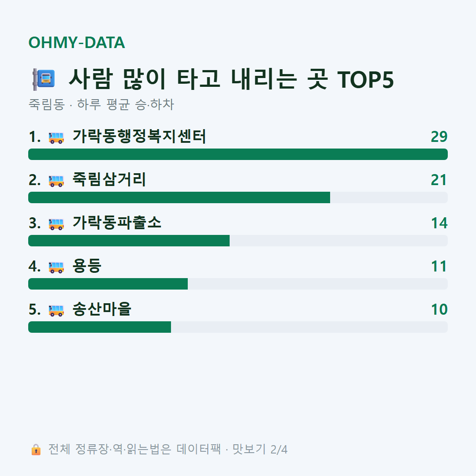This screenshot has width=476, height=476.
Task: Click bus icon beside 송산마을
Action: coord(56,310)
